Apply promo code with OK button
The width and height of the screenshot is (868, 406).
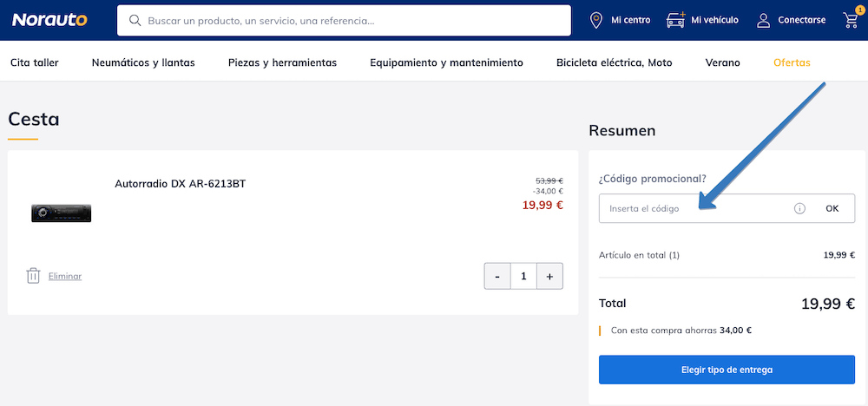(832, 208)
